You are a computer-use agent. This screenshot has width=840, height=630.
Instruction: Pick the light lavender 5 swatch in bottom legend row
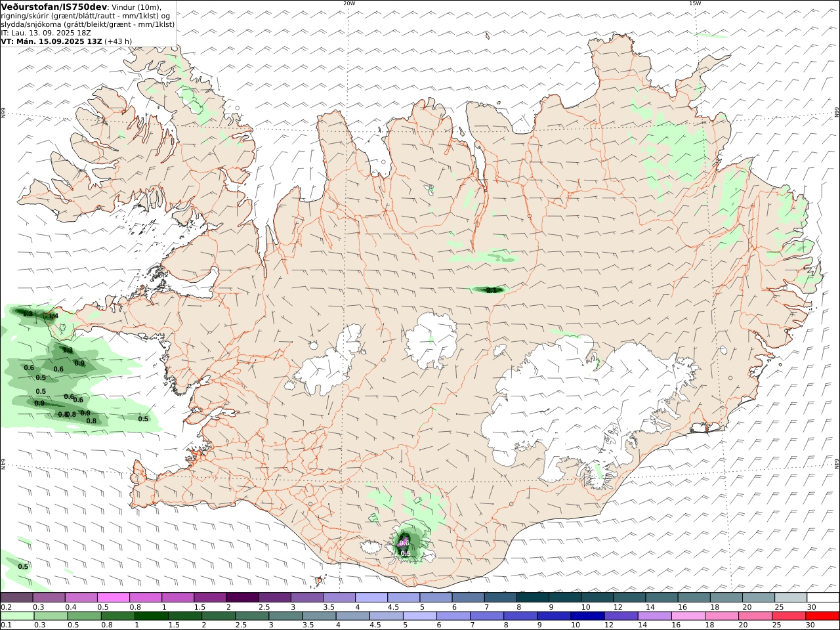[419, 616]
